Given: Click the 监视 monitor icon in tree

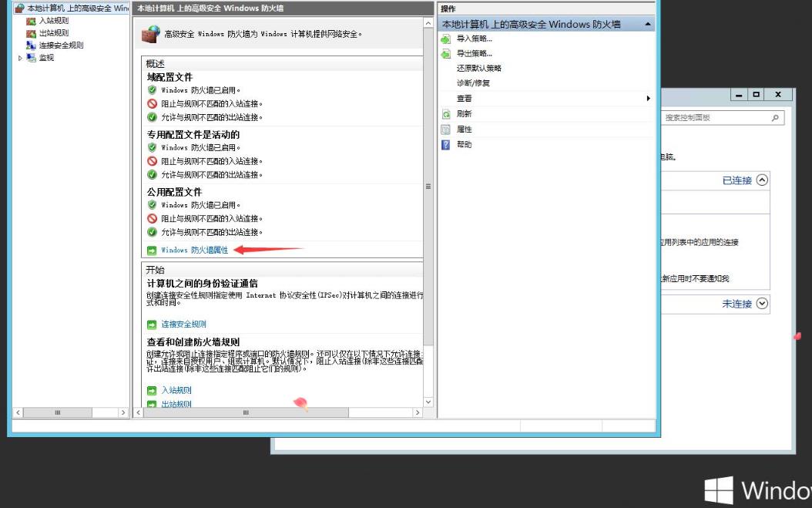Looking at the screenshot, I should pyautogui.click(x=31, y=58).
